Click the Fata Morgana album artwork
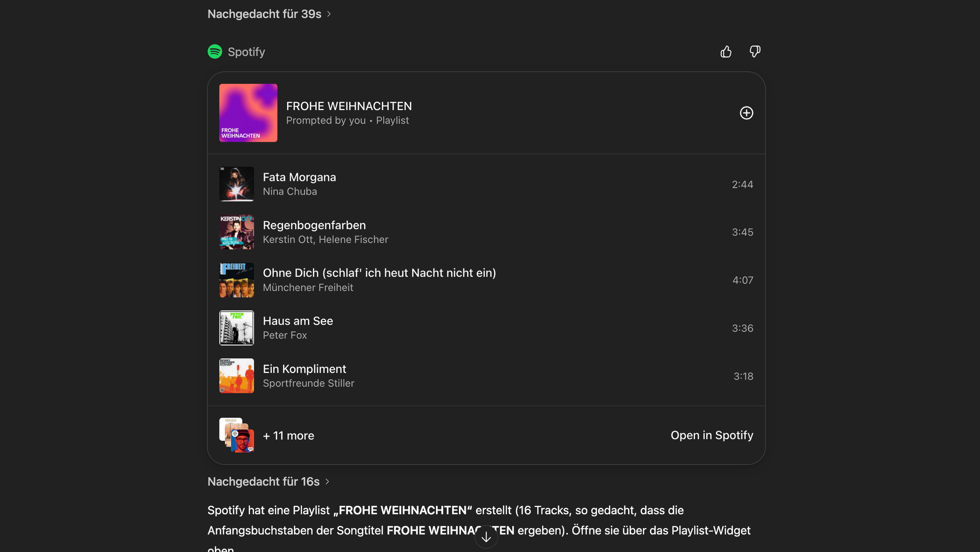Screen dimensions: 980x552 (x=236, y=184)
